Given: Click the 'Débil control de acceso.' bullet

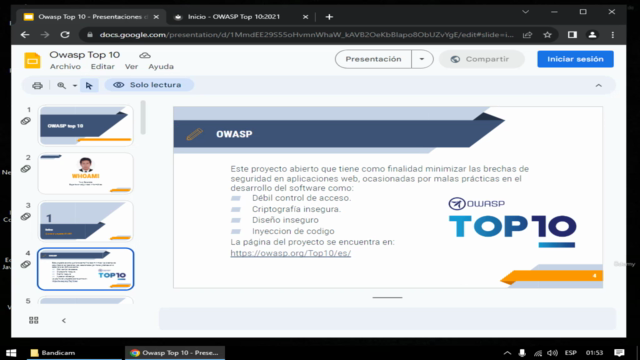Looking at the screenshot, I should [301, 198].
